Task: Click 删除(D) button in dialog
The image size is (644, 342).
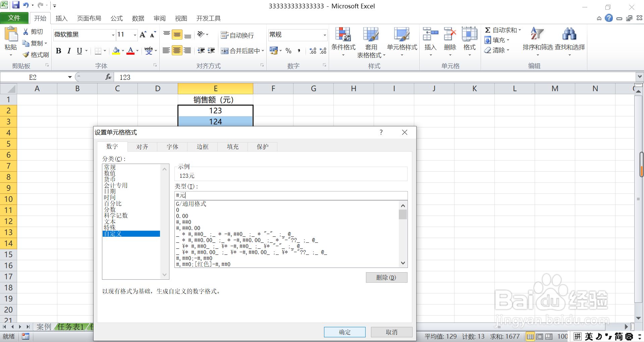Action: (x=386, y=278)
